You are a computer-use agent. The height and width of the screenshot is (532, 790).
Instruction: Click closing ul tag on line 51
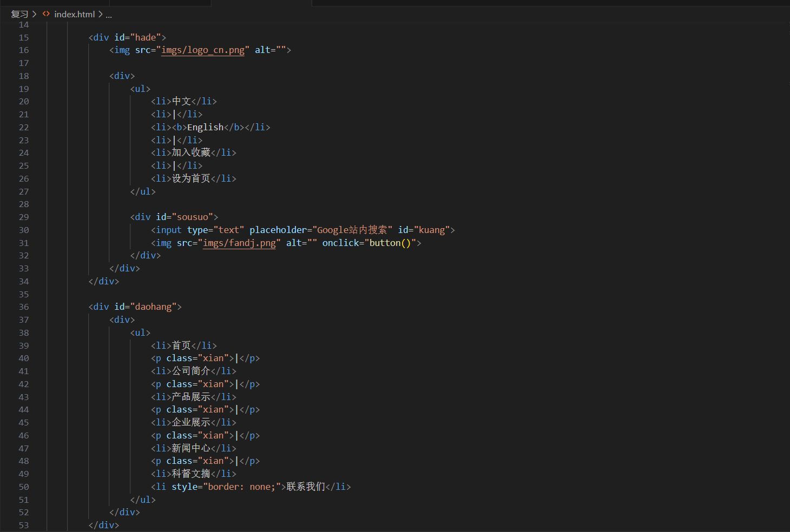(143, 500)
